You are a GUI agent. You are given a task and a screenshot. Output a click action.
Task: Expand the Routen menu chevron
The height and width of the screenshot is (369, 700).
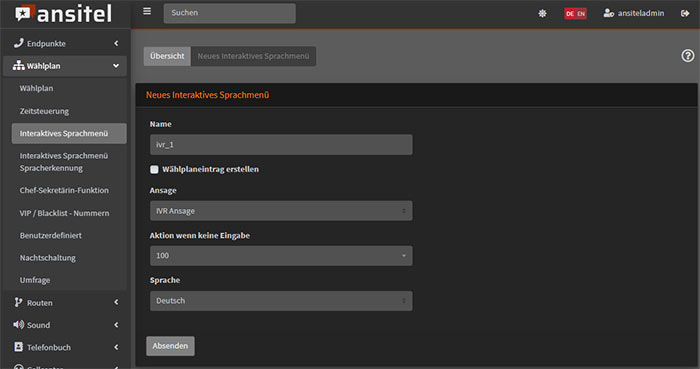(116, 303)
